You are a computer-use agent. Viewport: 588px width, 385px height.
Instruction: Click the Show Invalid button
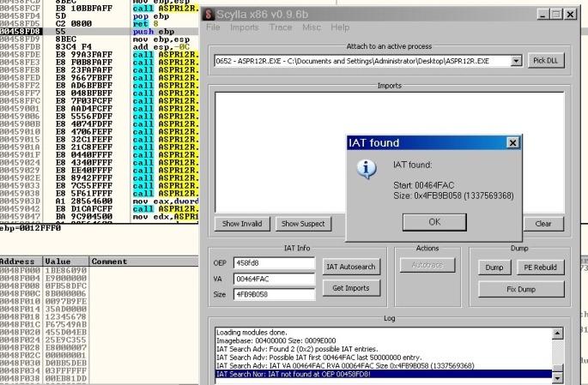click(242, 224)
